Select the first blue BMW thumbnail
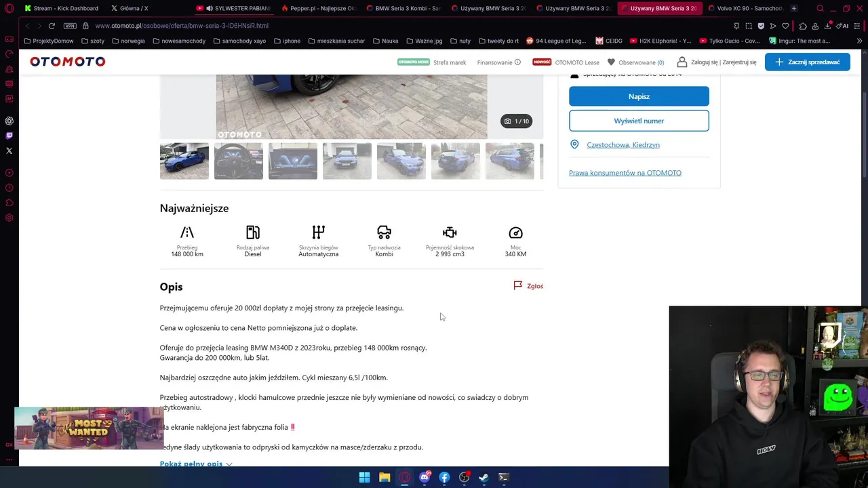 pos(184,161)
